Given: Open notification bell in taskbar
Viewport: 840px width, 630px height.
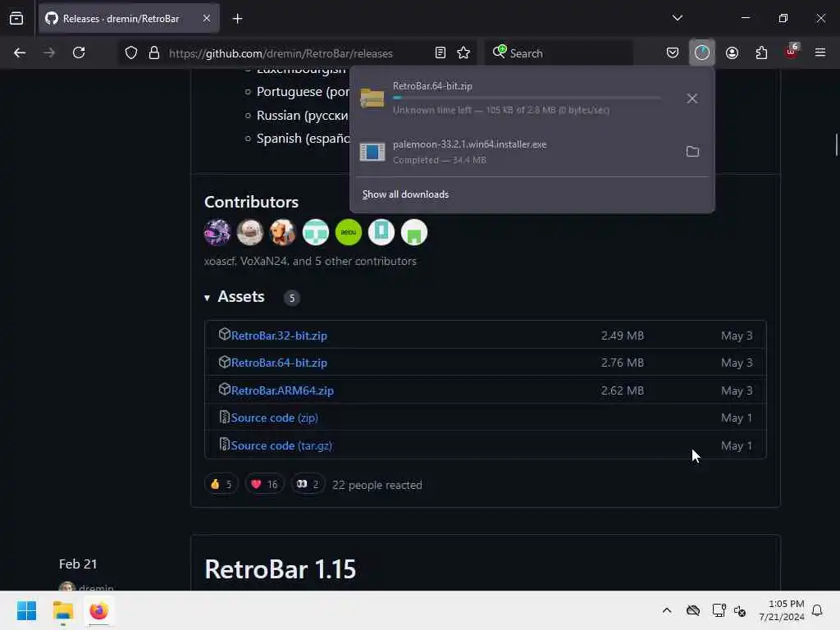Looking at the screenshot, I should pos(817,610).
